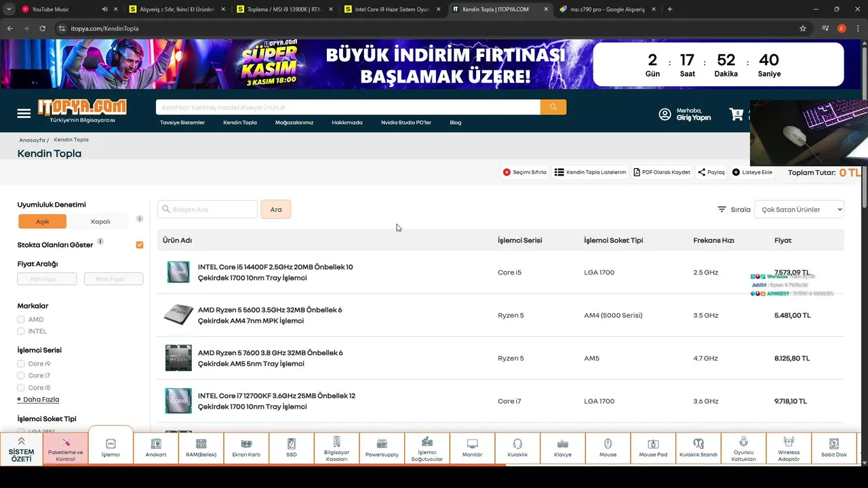Image resolution: width=868 pixels, height=488 pixels.
Task: Bookmark this page with the star icon
Action: click(803, 28)
